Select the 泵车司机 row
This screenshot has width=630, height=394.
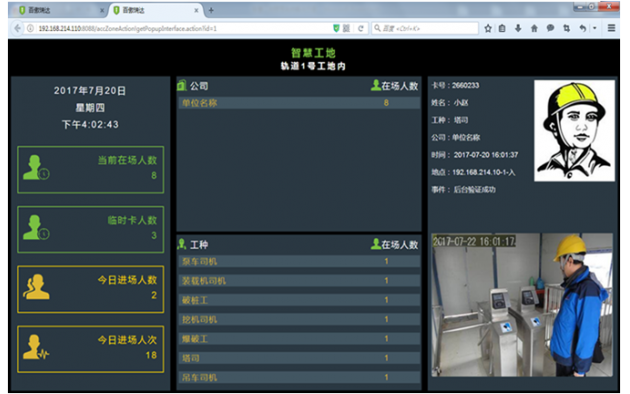tap(299, 261)
